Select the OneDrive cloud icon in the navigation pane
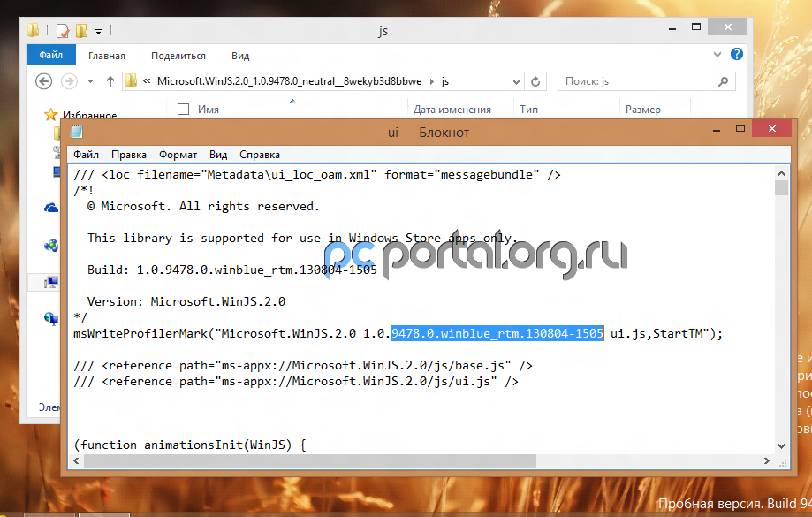The image size is (812, 517). pos(51,208)
